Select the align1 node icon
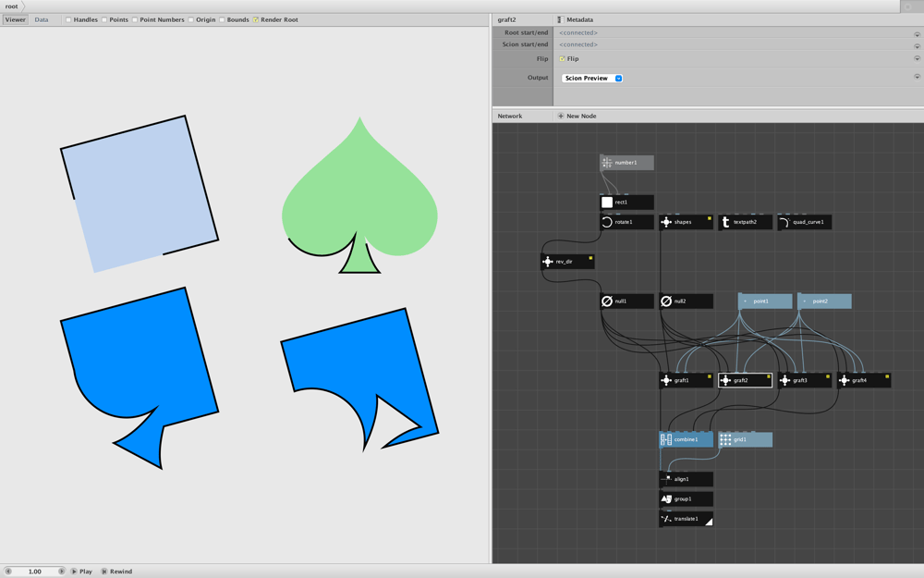 coord(666,479)
